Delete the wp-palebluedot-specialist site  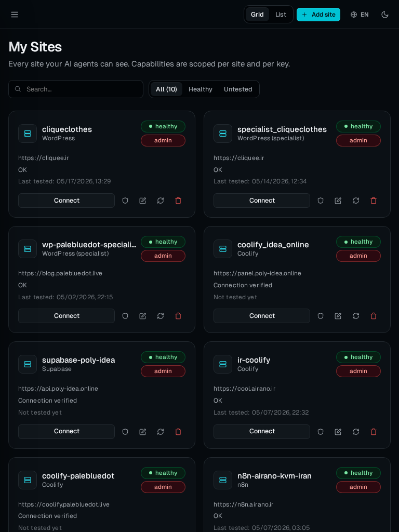pyautogui.click(x=178, y=316)
